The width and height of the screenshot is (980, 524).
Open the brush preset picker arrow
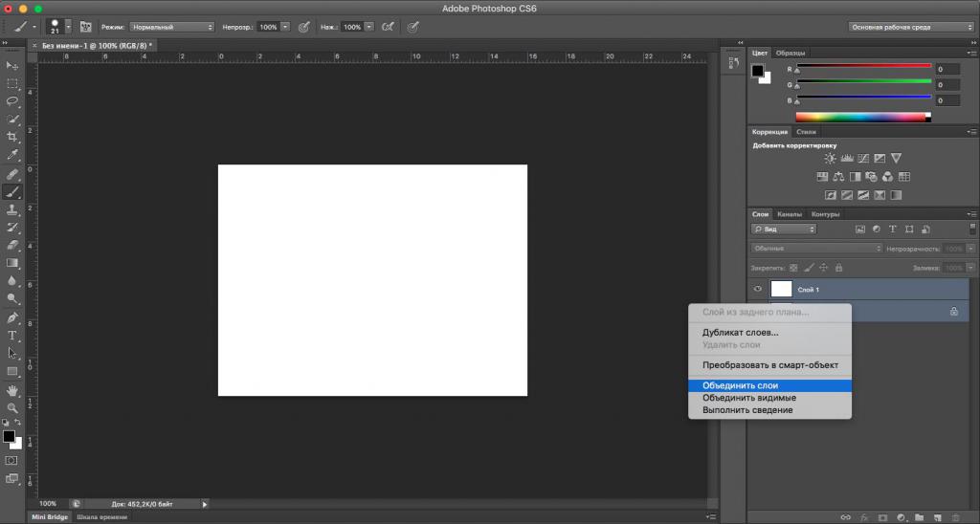[68, 27]
